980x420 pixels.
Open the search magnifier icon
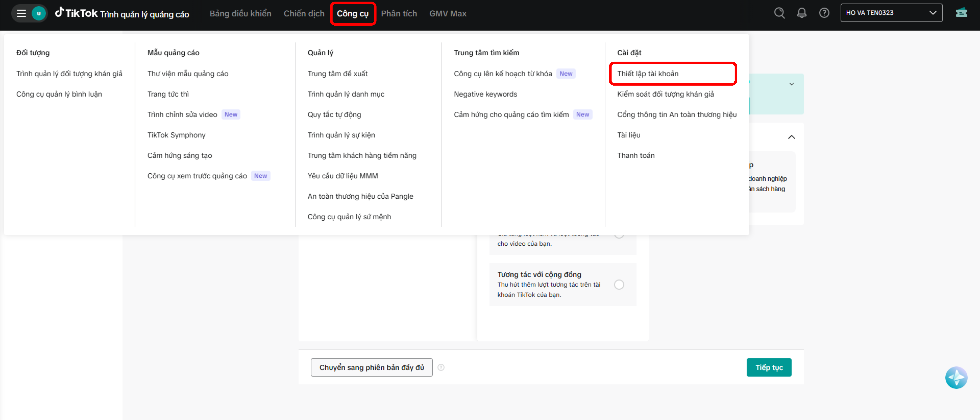click(779, 13)
